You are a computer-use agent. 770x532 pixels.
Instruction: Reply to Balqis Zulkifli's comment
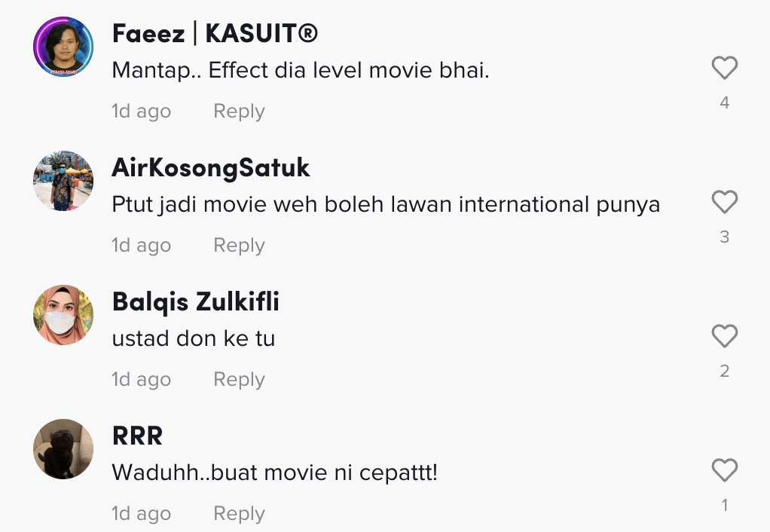pos(239,380)
